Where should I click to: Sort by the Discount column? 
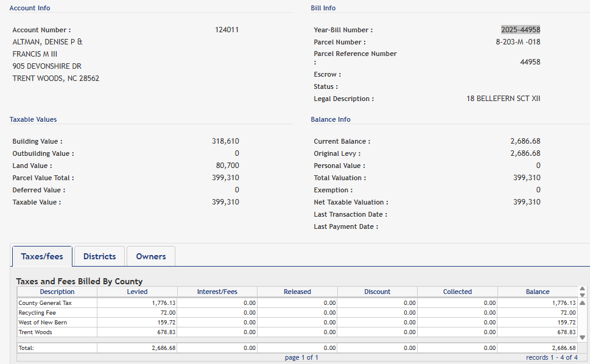tap(377, 292)
